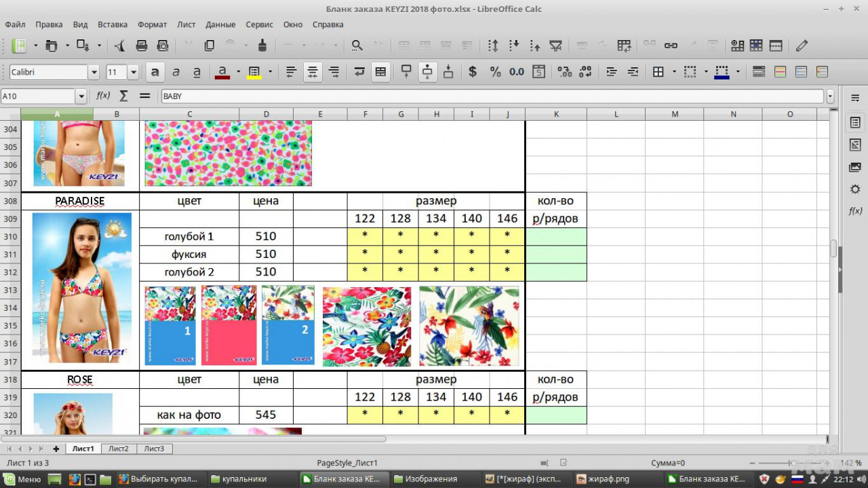Screen dimensions: 868x488
Task: Click the AutoFilter funnel icon
Action: tap(555, 45)
